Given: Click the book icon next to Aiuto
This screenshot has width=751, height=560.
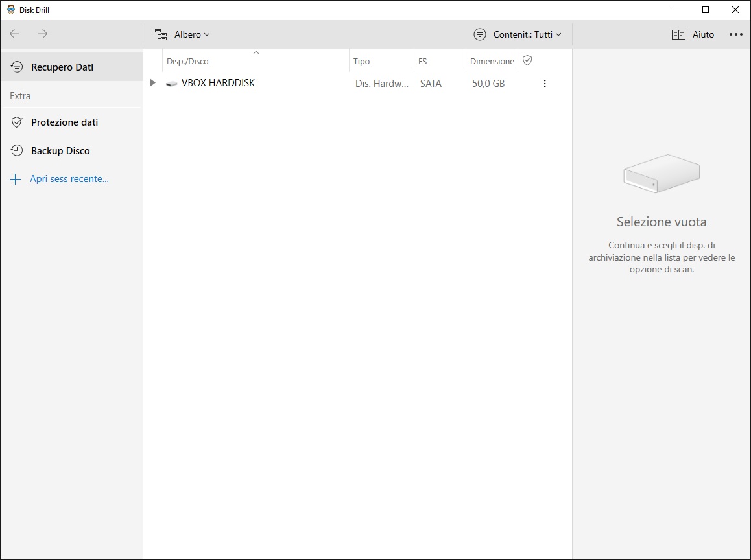Looking at the screenshot, I should coord(678,34).
